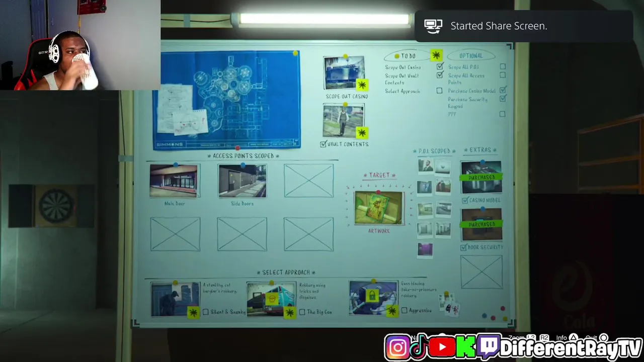644x362 pixels.
Task: Select The Big Con van photo
Action: [x=271, y=300]
